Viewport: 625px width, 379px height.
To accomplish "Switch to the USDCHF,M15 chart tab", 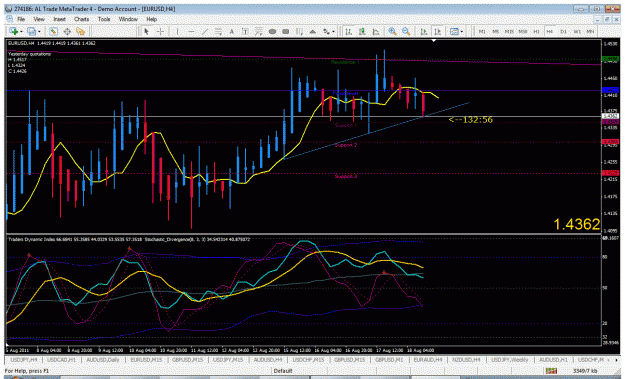I will pyautogui.click(x=308, y=360).
